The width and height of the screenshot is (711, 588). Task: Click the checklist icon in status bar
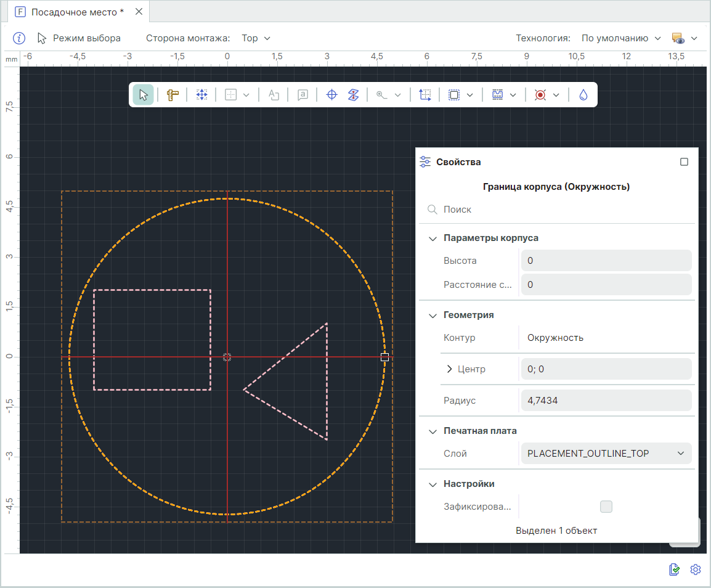675,570
